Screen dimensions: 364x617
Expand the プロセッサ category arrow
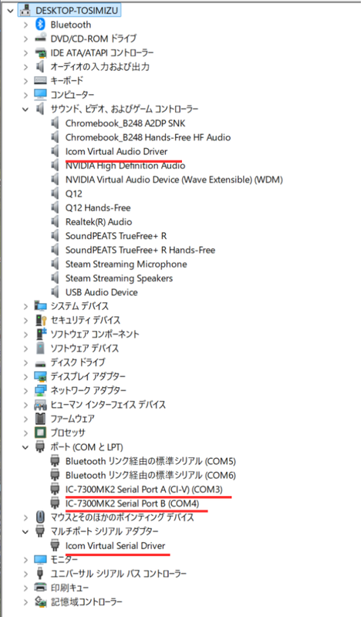pos(25,433)
